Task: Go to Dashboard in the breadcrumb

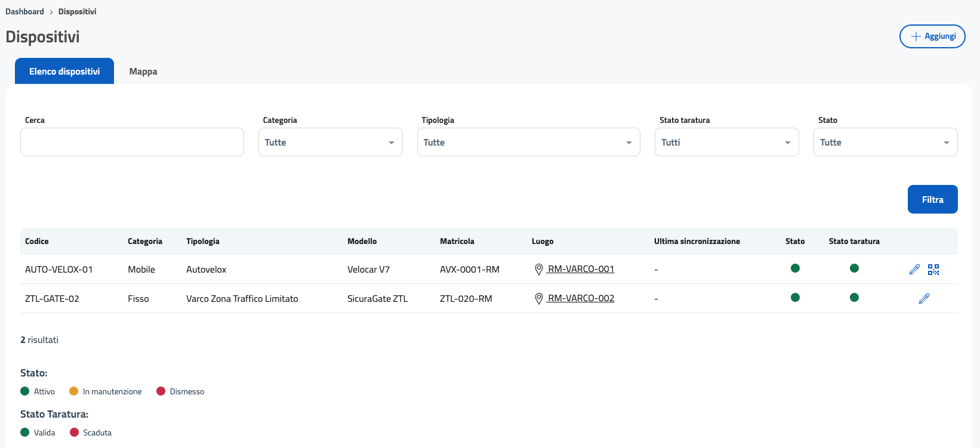Action: [24, 12]
